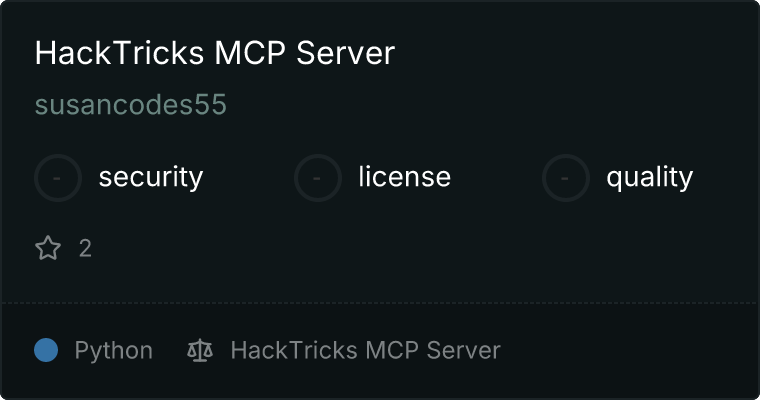
Task: Click the gap between the security label and license circle
Action: coord(248,178)
